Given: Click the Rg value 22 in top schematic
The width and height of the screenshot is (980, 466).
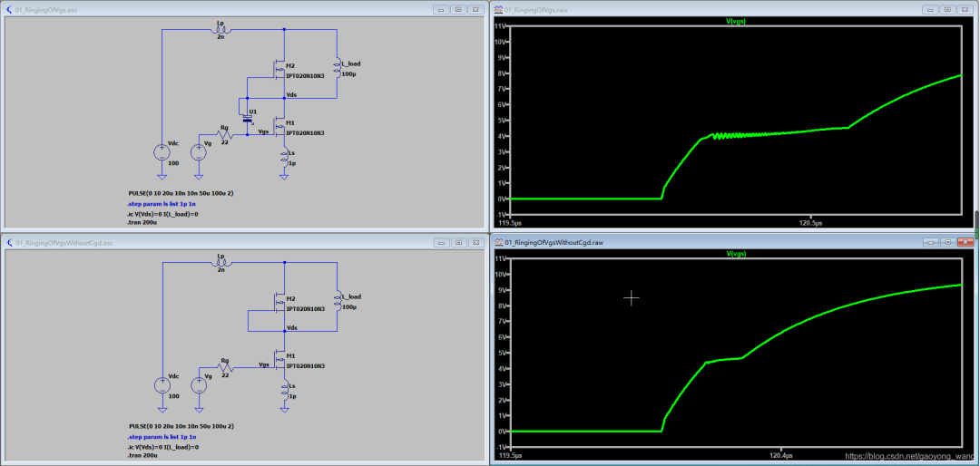Looking at the screenshot, I should (226, 143).
